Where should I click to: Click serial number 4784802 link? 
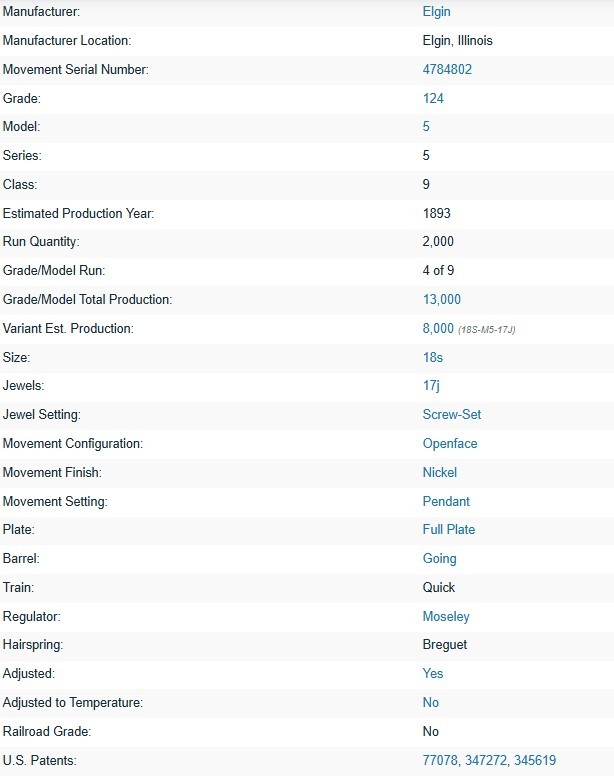tap(447, 69)
